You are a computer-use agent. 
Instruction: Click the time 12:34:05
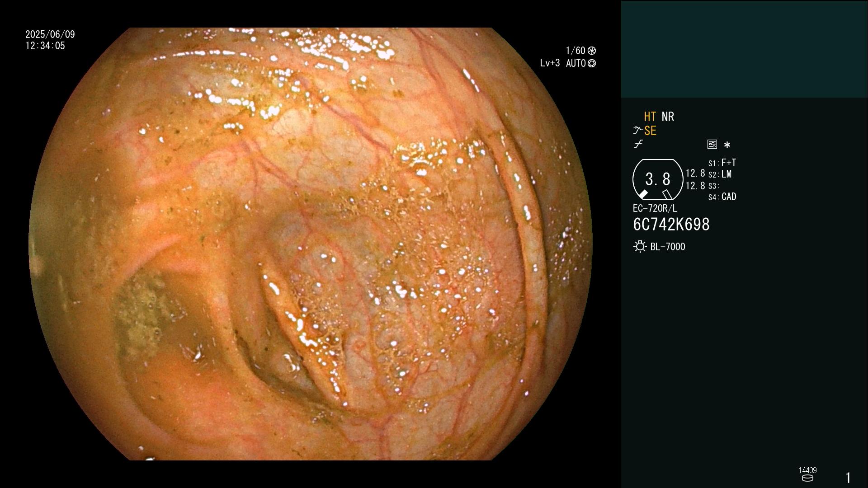[45, 46]
